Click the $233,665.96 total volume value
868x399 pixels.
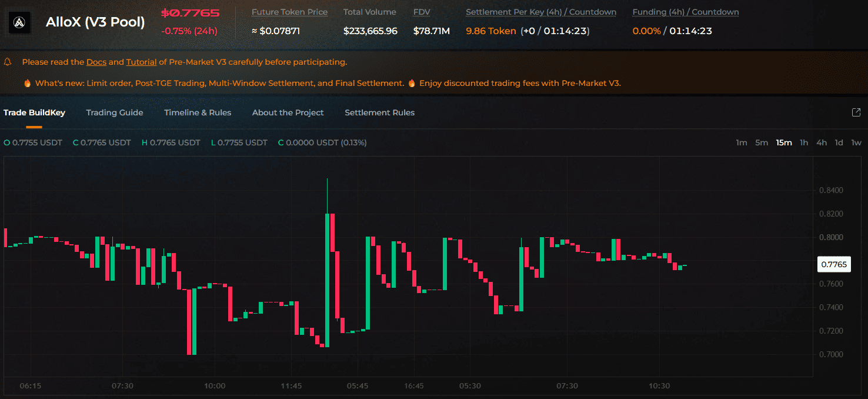(x=370, y=31)
